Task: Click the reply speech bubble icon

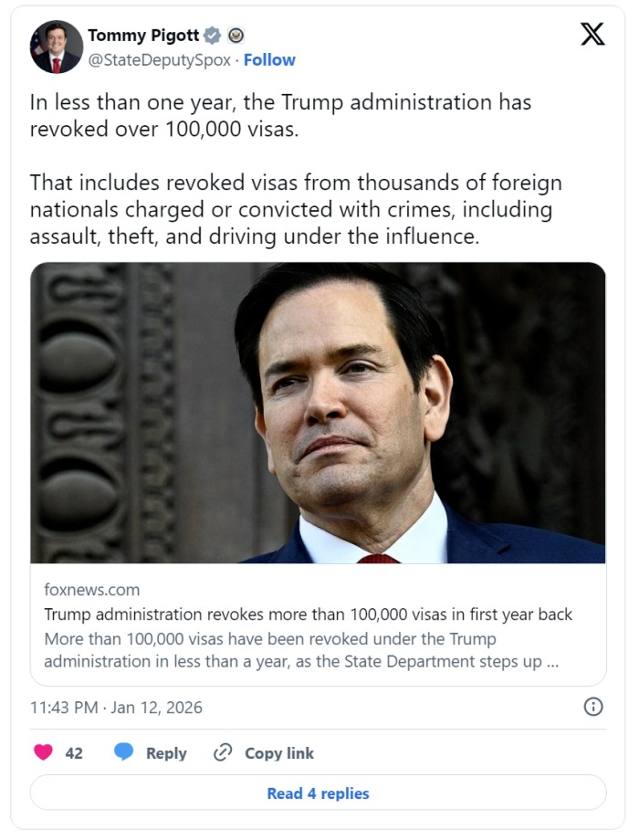Action: pyautogui.click(x=124, y=753)
